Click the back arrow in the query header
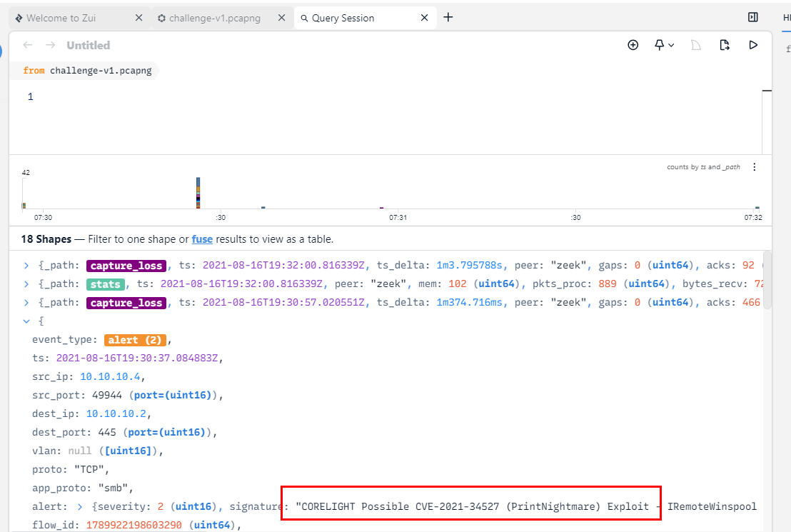The image size is (791, 532). pos(28,45)
